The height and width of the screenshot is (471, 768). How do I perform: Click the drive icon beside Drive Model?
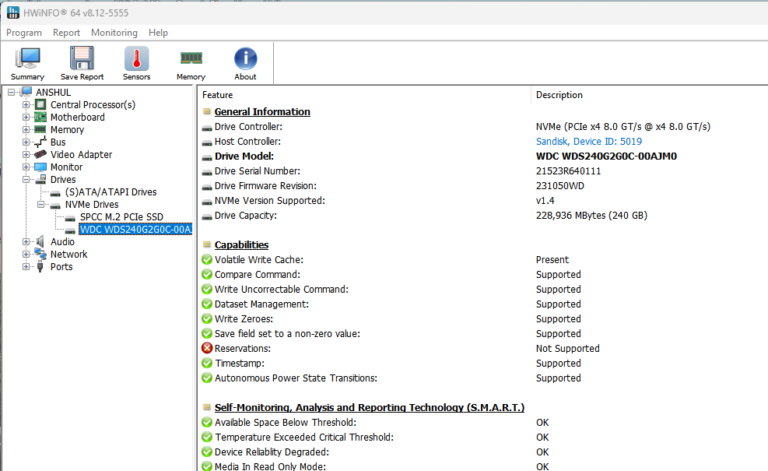(207, 157)
